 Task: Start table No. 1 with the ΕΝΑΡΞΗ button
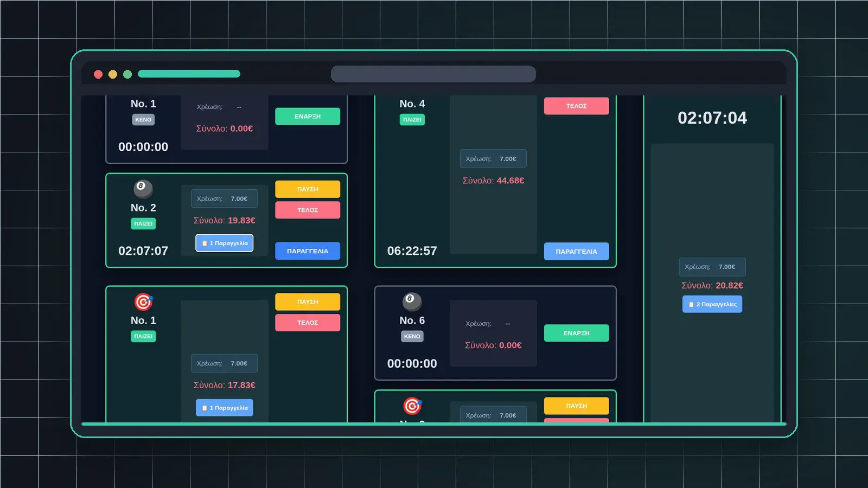coord(308,117)
